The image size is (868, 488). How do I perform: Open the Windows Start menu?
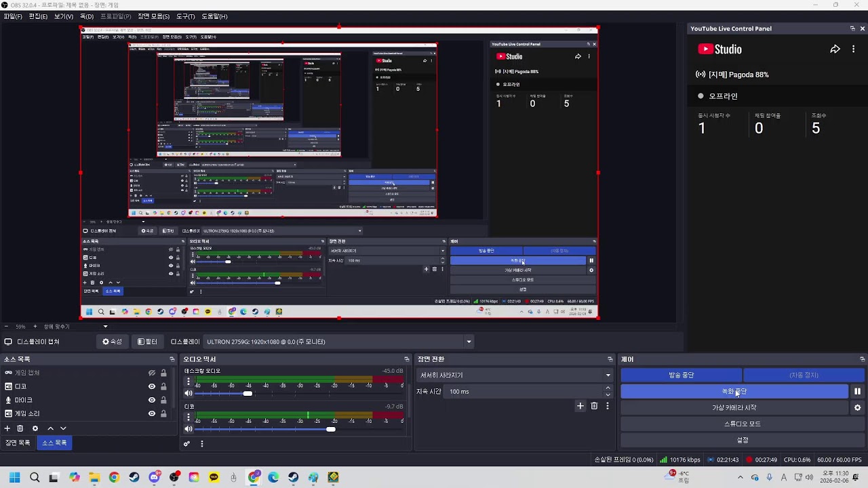coord(14,477)
